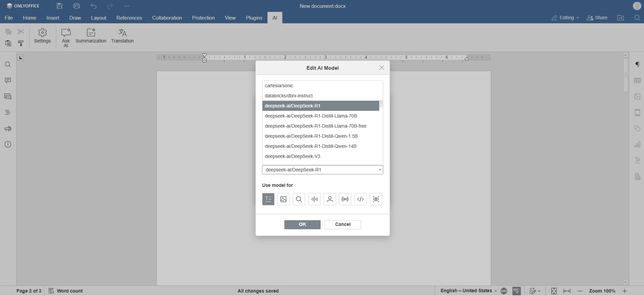Open the Editing mode dropdown
This screenshot has height=296, width=644.
click(x=566, y=18)
